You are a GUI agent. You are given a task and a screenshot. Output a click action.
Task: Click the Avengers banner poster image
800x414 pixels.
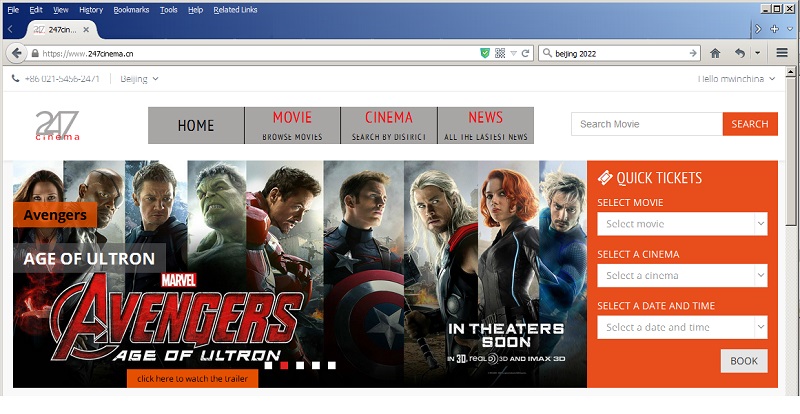[300, 274]
